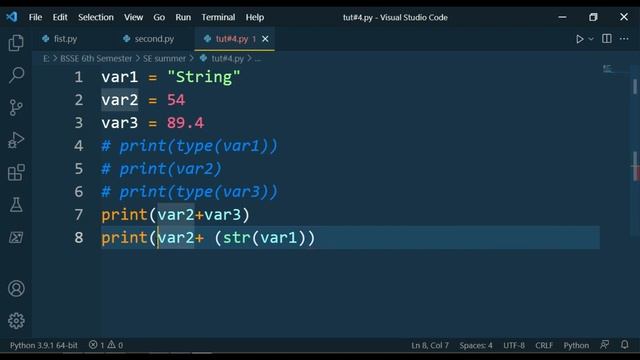Viewport: 640px width, 360px height.
Task: Open the Edit menu
Action: point(60,17)
